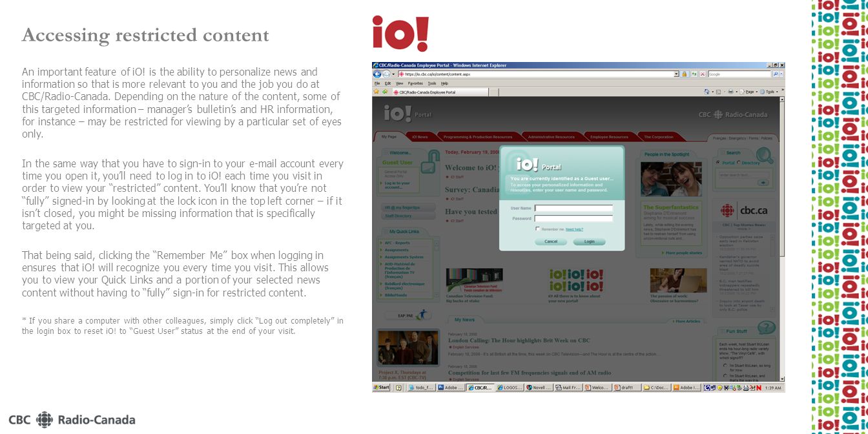Screen dimensions: 868x434
Task: Switch to the Administrative Resources tab
Action: [x=551, y=137]
